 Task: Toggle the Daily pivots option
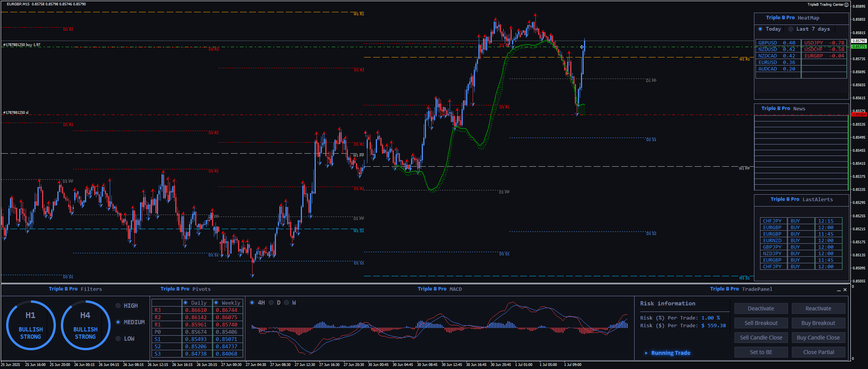pyautogui.click(x=186, y=303)
